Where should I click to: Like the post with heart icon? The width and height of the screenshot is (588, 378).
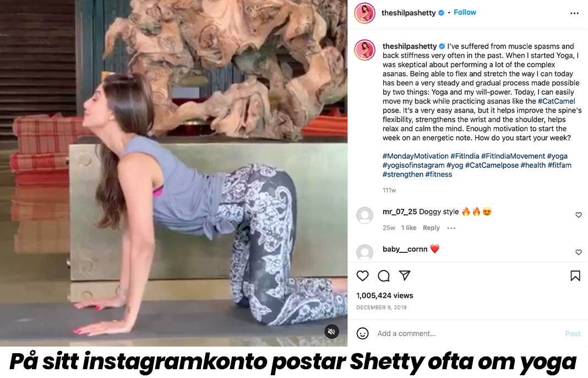tap(362, 276)
